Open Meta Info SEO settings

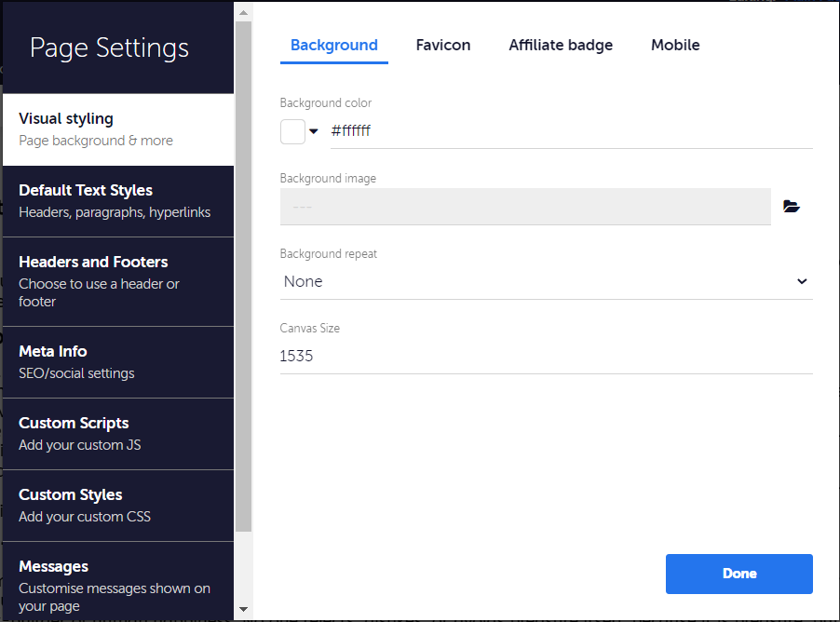(118, 362)
